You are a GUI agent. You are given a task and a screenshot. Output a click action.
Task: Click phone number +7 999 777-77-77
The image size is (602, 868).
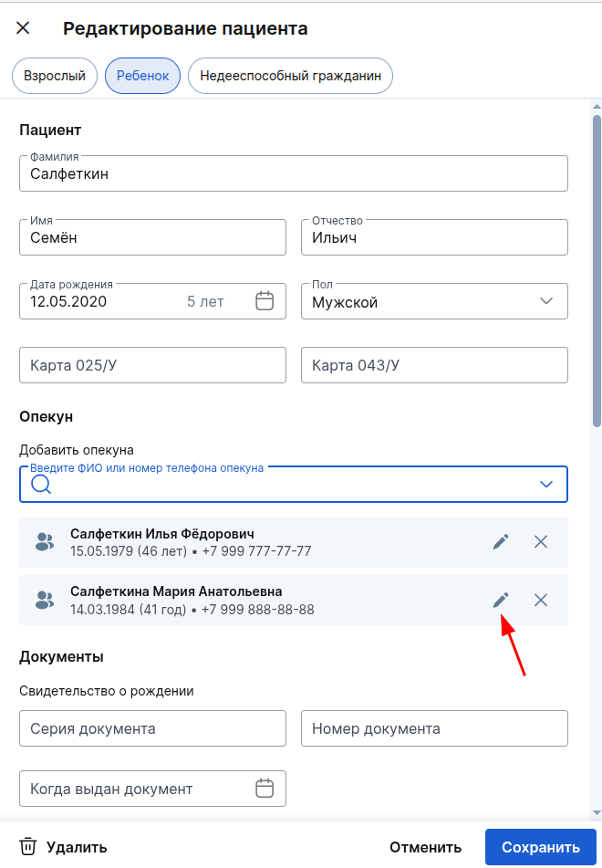point(256,550)
